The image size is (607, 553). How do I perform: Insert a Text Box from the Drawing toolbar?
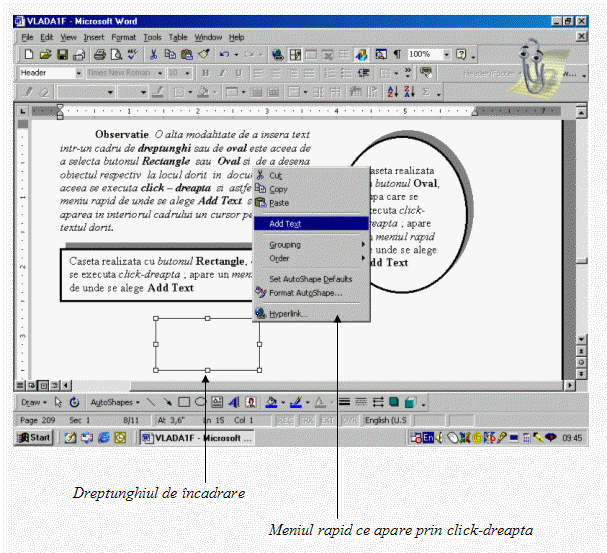tap(217, 402)
